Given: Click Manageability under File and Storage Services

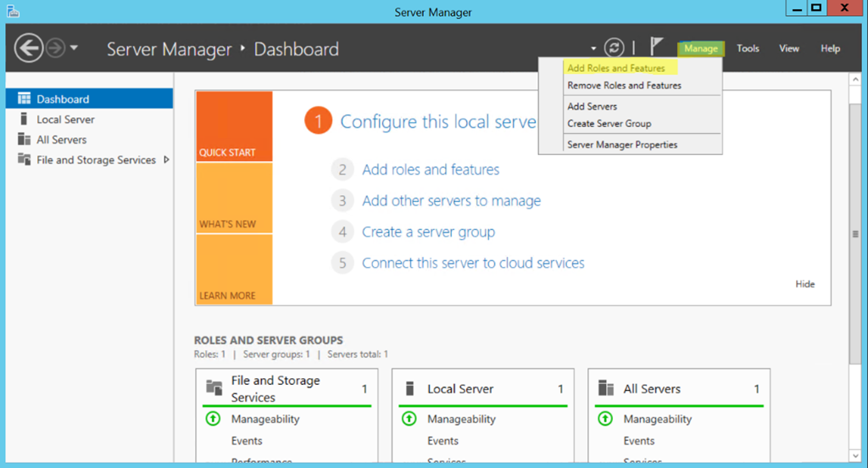Looking at the screenshot, I should [265, 420].
